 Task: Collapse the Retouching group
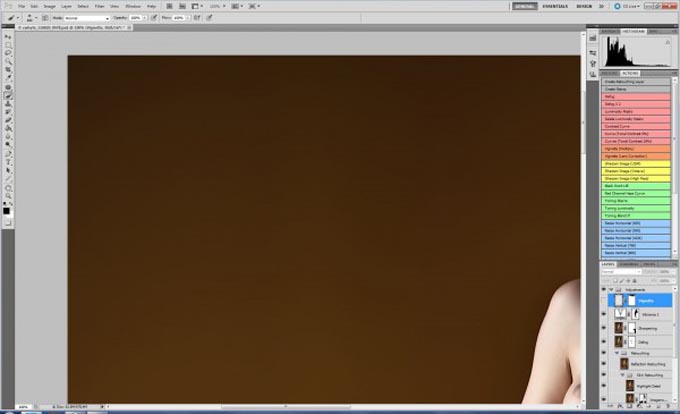[x=617, y=353]
